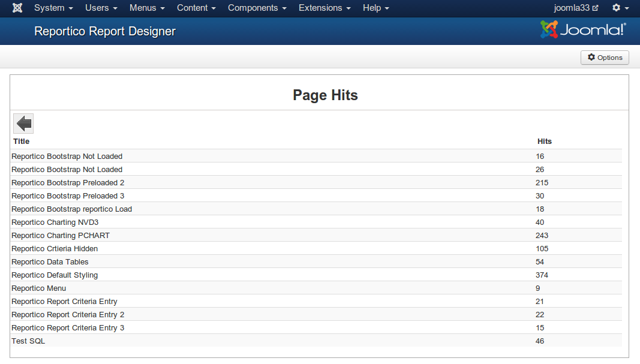
Task: Select Reportico Bootstrap Not Loaded with 26 hits
Action: (316, 169)
